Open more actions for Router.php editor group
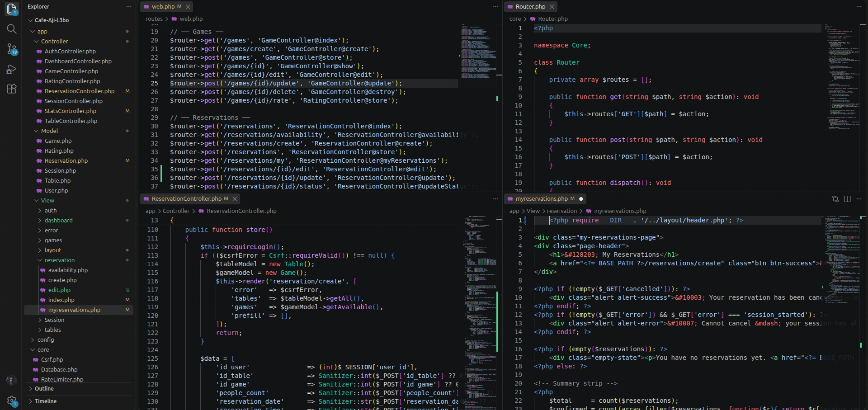The width and height of the screenshot is (868, 410). click(859, 7)
